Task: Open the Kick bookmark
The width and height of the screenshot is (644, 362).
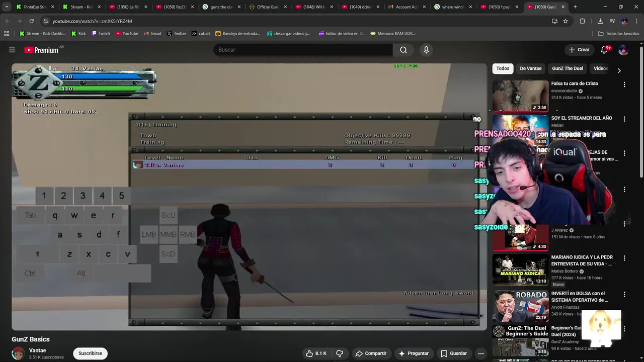Action: click(x=78, y=34)
